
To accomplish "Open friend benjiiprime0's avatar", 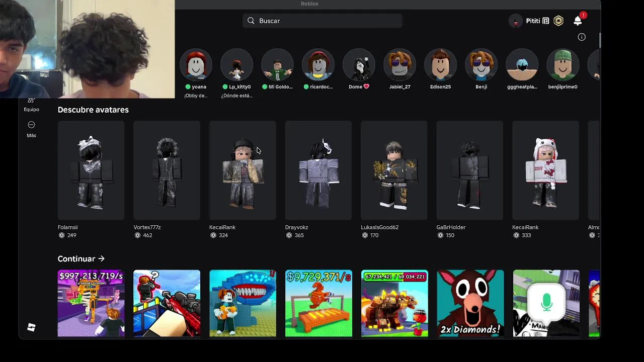I will [x=562, y=65].
